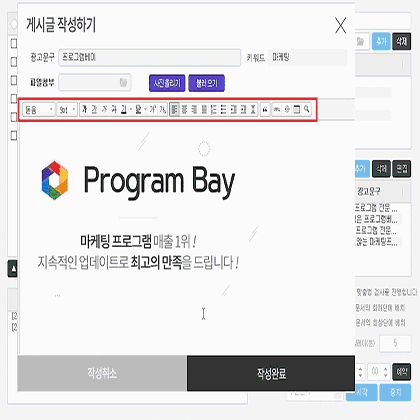Apply italic formatting in editor toolbar

104,109
